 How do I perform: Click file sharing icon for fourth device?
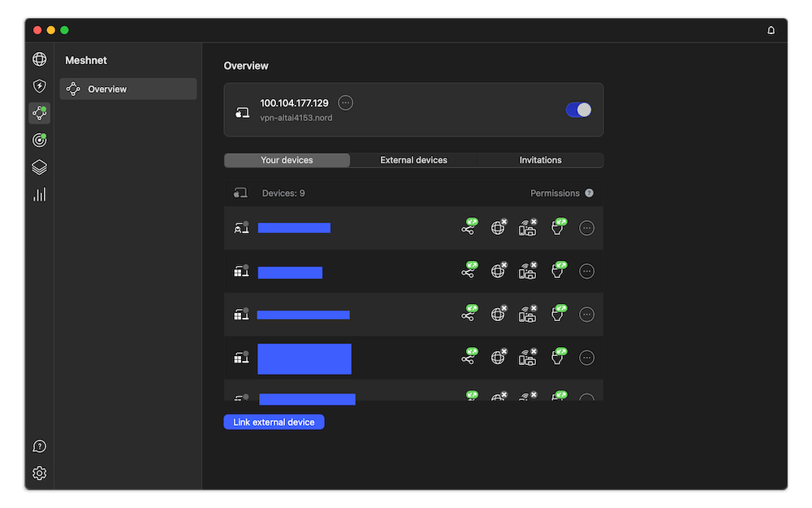coord(559,357)
